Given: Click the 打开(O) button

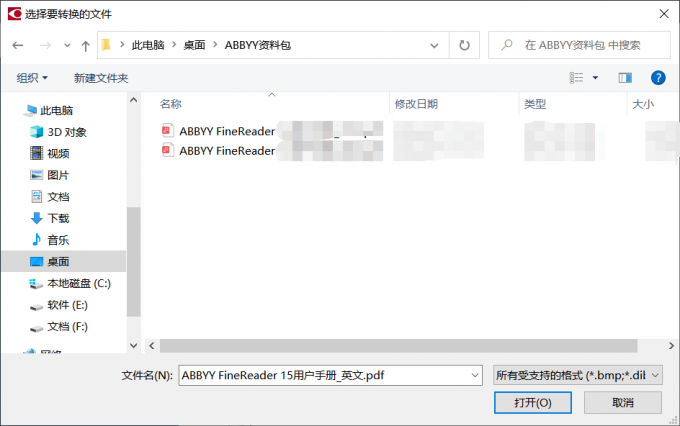Looking at the screenshot, I should click(533, 403).
